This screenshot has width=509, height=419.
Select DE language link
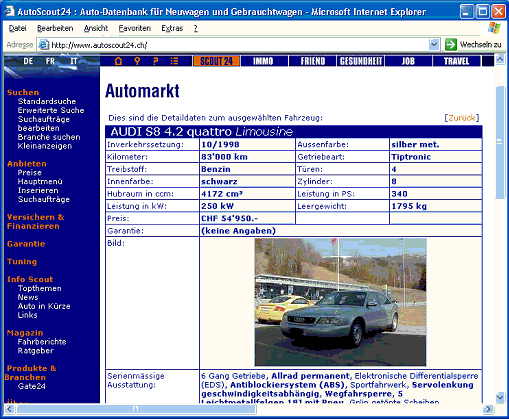[28, 61]
